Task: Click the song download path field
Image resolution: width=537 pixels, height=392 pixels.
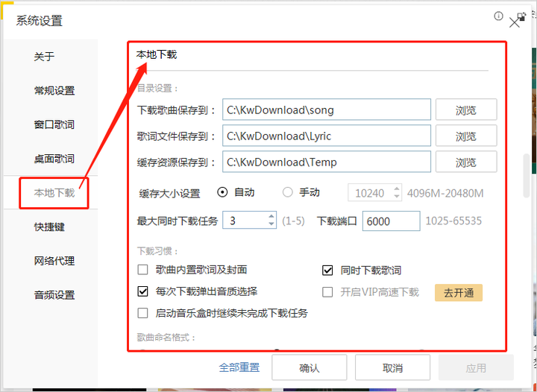Action: click(x=327, y=110)
